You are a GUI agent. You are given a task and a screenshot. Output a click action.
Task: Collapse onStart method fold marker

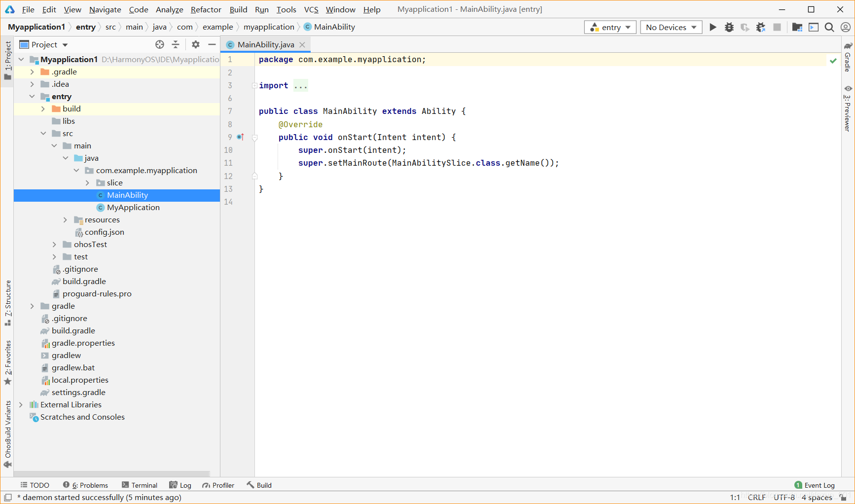click(x=255, y=138)
